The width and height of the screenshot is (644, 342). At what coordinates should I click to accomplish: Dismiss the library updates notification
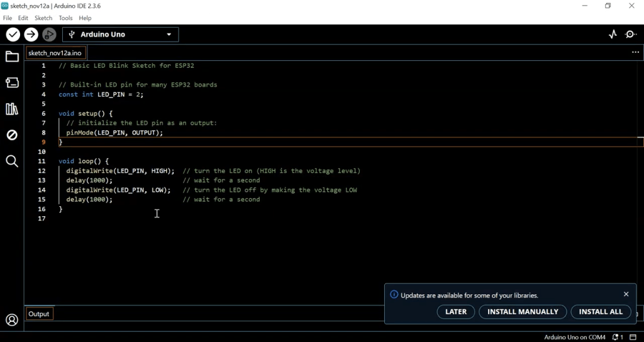point(626,294)
